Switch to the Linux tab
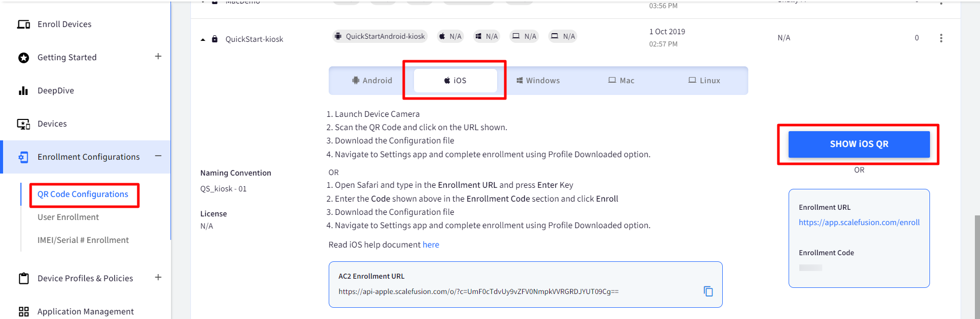The width and height of the screenshot is (980, 319). pos(704,81)
